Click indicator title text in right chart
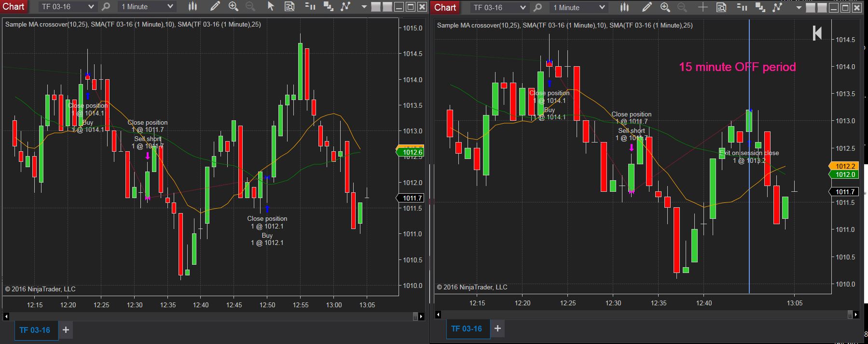This screenshot has width=868, height=344. click(565, 25)
